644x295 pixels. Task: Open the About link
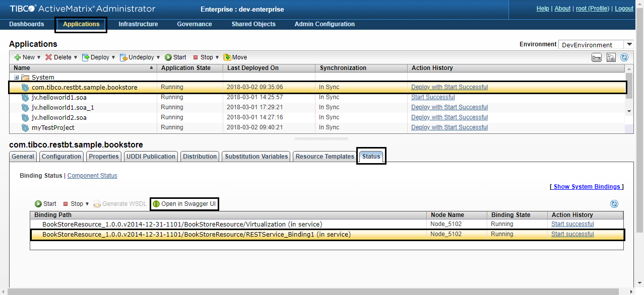pos(562,9)
